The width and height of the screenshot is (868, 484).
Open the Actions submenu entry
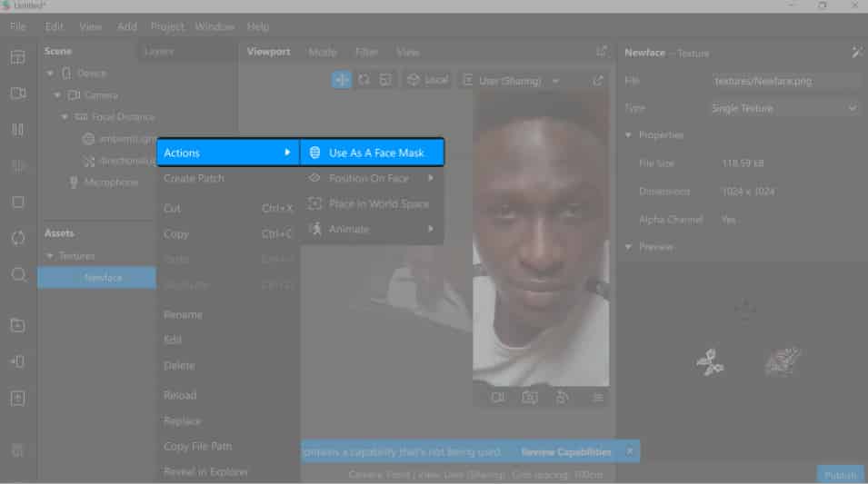tap(227, 153)
